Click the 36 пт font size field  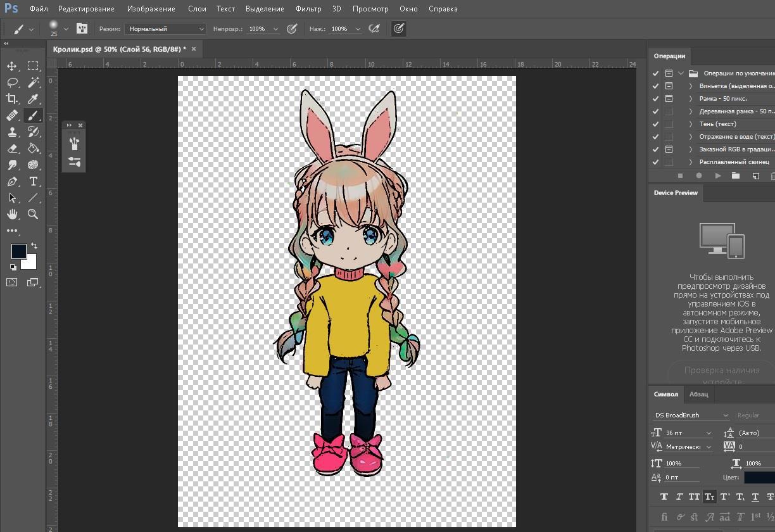pyautogui.click(x=683, y=433)
